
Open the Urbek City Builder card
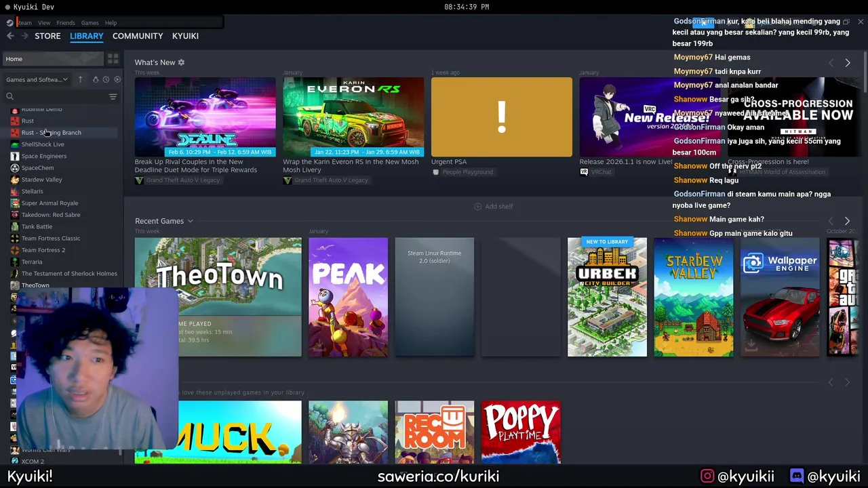click(x=607, y=296)
